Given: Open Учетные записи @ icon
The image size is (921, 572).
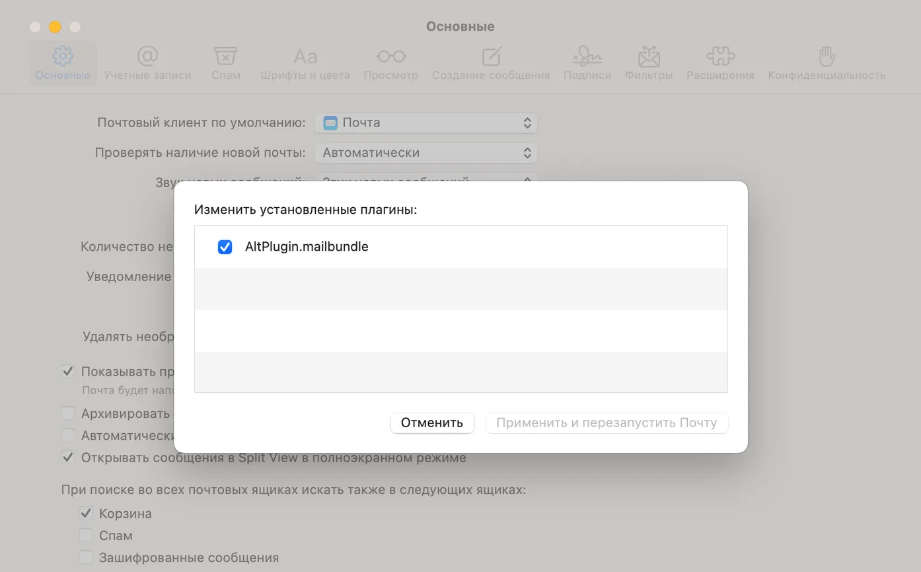Looking at the screenshot, I should click(x=147, y=56).
